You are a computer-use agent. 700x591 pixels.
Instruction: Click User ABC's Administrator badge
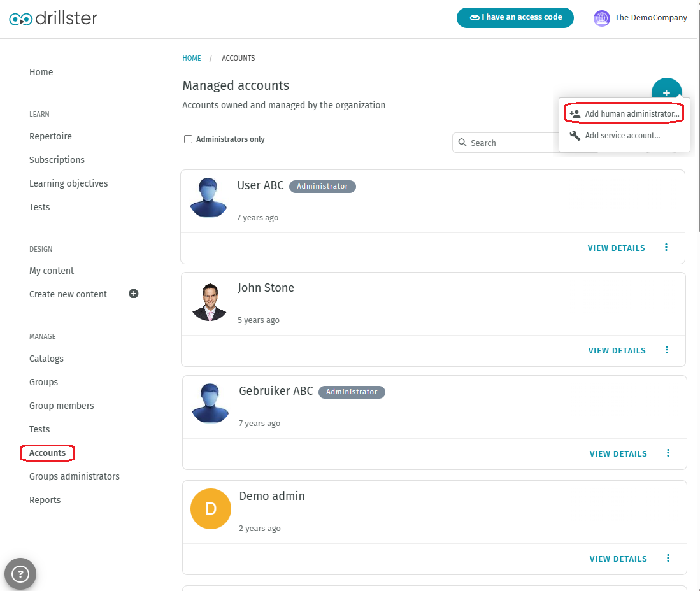click(322, 186)
